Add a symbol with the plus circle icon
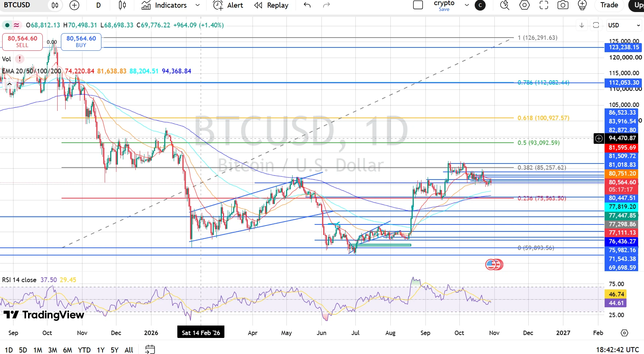644x354 pixels. 74,5
